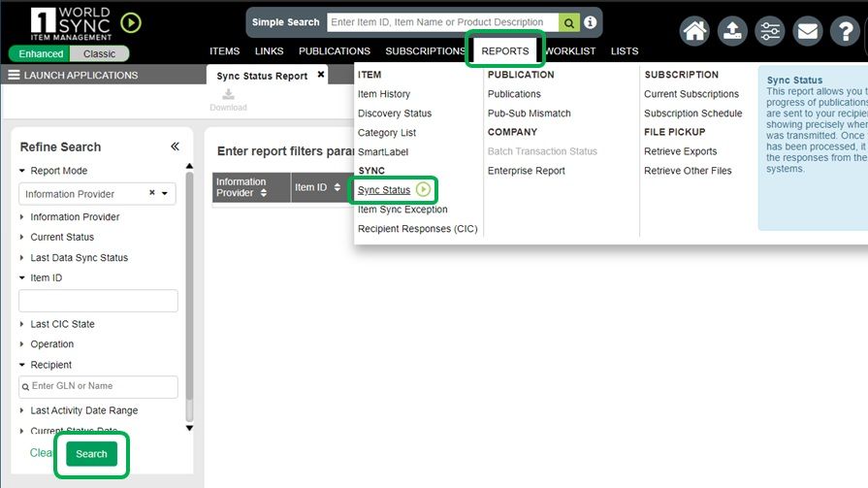Open Item Sync Exception report
The width and height of the screenshot is (868, 488).
pos(402,210)
